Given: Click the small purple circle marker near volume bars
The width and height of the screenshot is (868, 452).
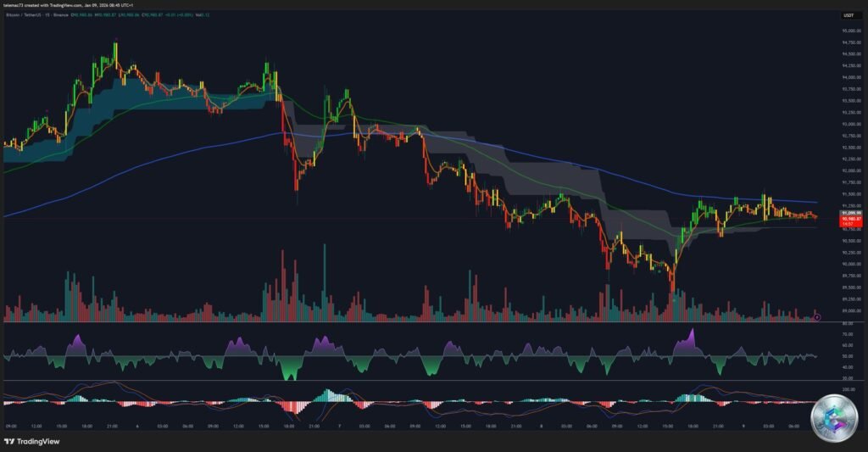Looking at the screenshot, I should tap(817, 317).
